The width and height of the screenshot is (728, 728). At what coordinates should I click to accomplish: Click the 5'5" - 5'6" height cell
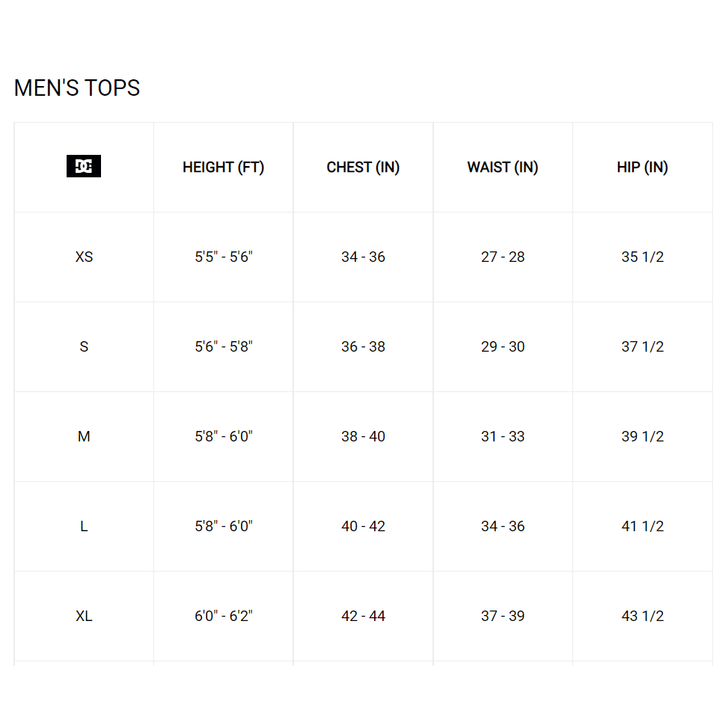[223, 257]
